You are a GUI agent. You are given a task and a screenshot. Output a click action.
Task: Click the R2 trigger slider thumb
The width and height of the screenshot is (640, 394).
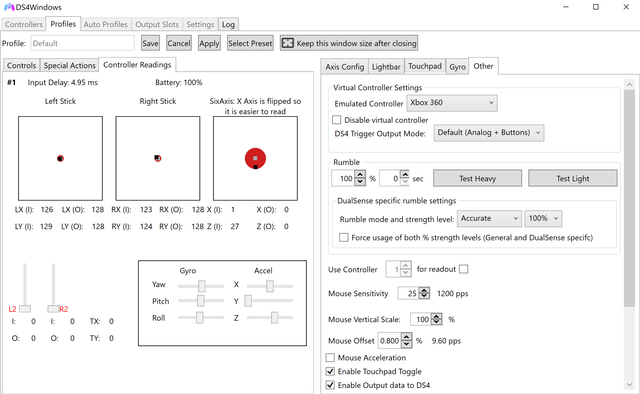point(53,309)
